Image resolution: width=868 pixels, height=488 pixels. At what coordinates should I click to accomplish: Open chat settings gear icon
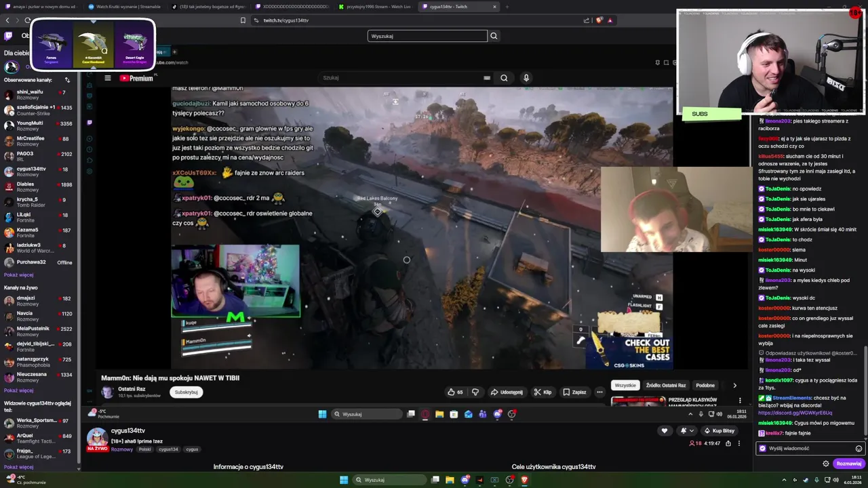pyautogui.click(x=825, y=464)
